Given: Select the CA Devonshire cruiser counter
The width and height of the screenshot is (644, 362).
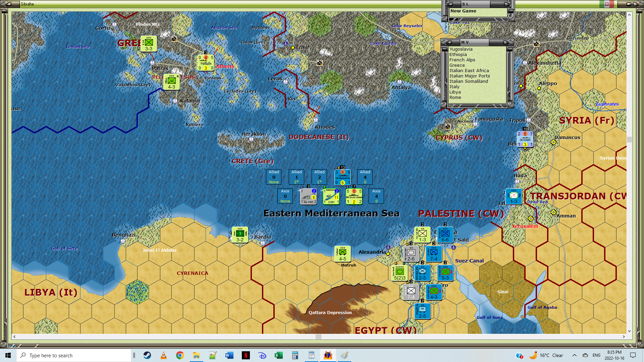Looking at the screenshot, I should click(342, 177).
